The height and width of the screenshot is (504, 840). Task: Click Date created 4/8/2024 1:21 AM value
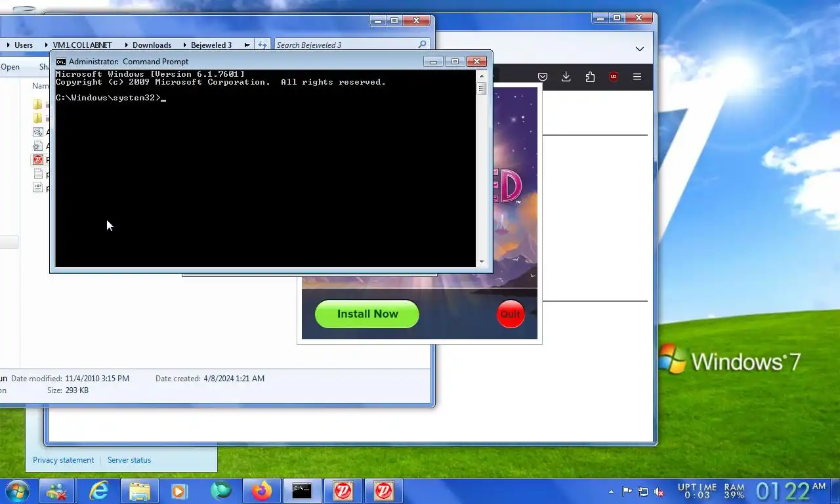(234, 379)
